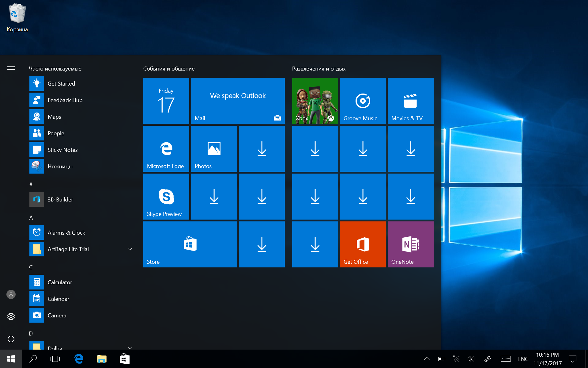Click the Power button in Start

point(11,339)
